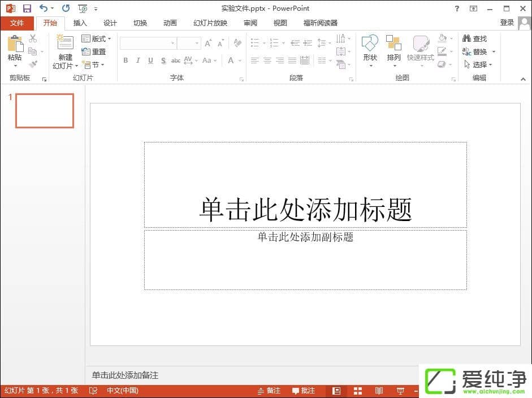The image size is (532, 398).
Task: Open the Section (节) dropdown
Action: pyautogui.click(x=93, y=64)
